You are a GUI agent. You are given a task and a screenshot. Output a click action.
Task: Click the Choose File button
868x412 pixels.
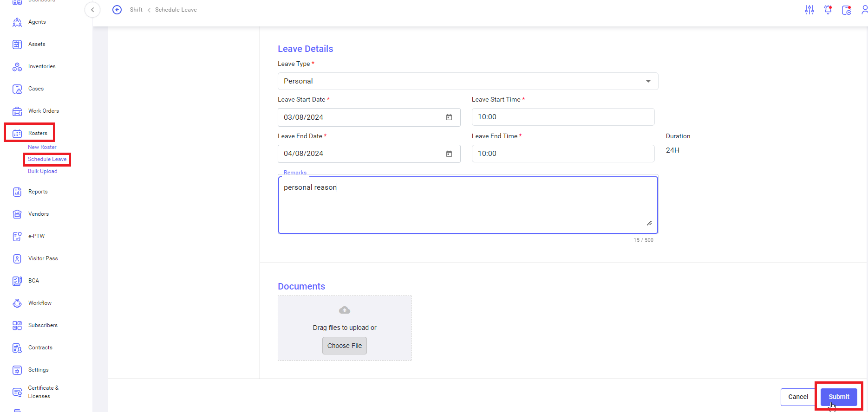345,346
